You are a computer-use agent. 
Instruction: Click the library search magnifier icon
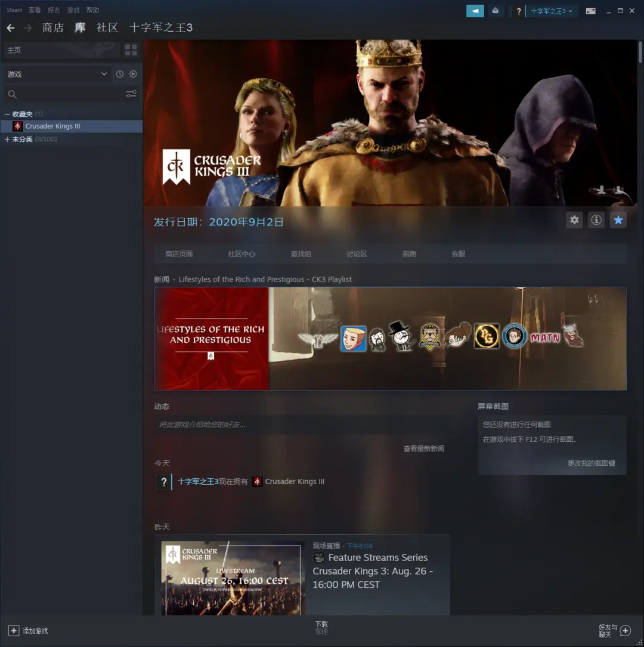[13, 94]
